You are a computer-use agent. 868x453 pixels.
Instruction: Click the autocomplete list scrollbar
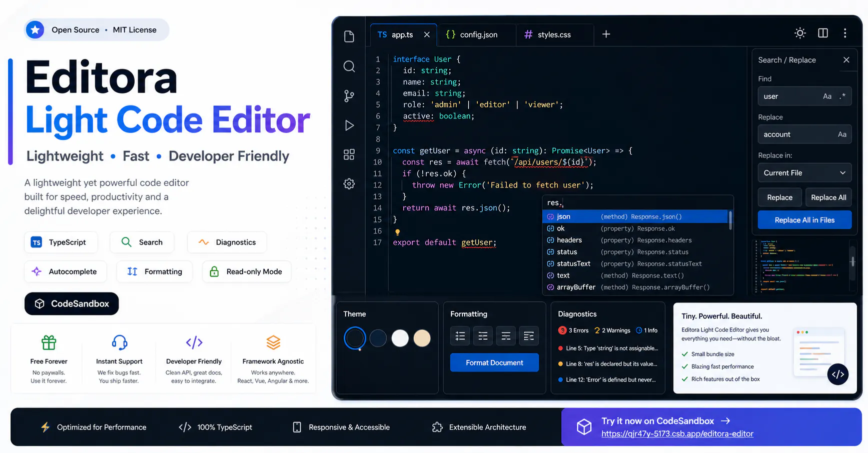pyautogui.click(x=730, y=220)
